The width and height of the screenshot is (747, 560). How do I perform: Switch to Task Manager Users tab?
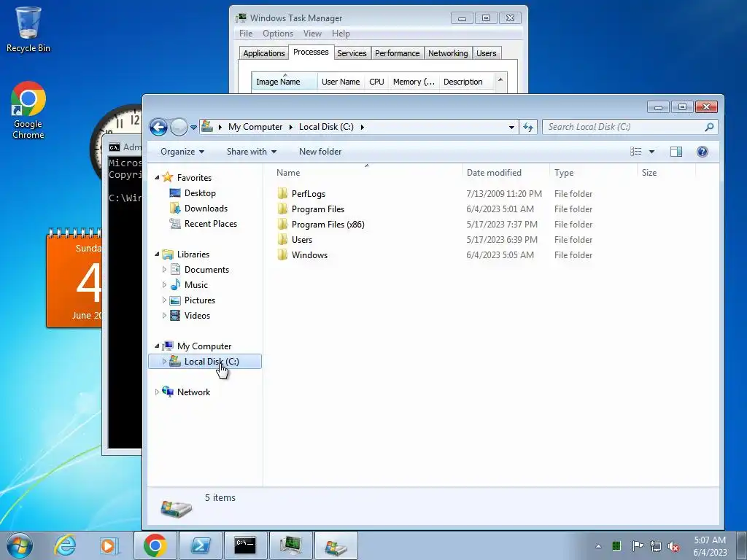coord(486,53)
